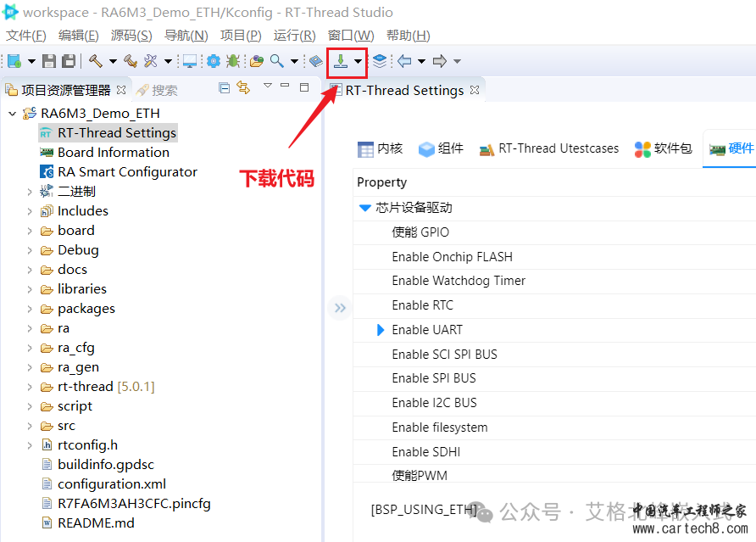The height and width of the screenshot is (542, 756).
Task: Open the explorer view menu triangle
Action: pos(268,86)
